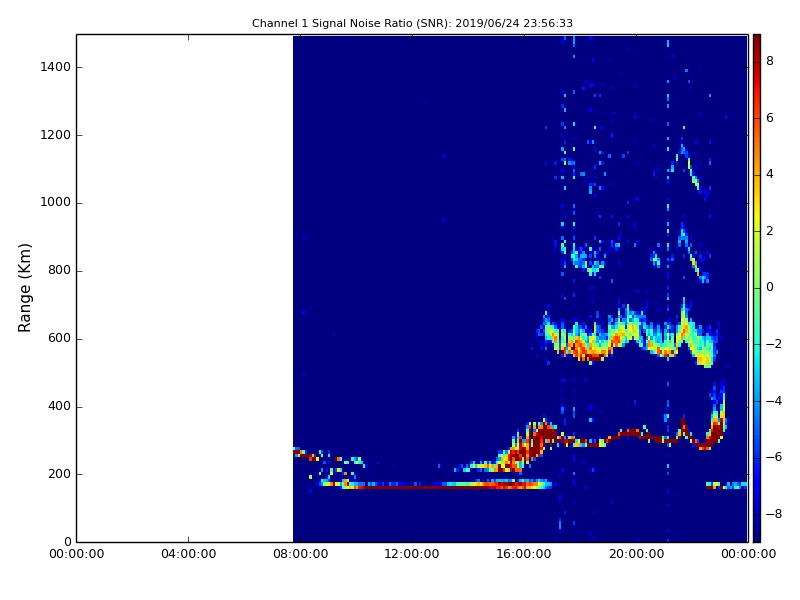Click the colorbar label 6

tap(770, 118)
